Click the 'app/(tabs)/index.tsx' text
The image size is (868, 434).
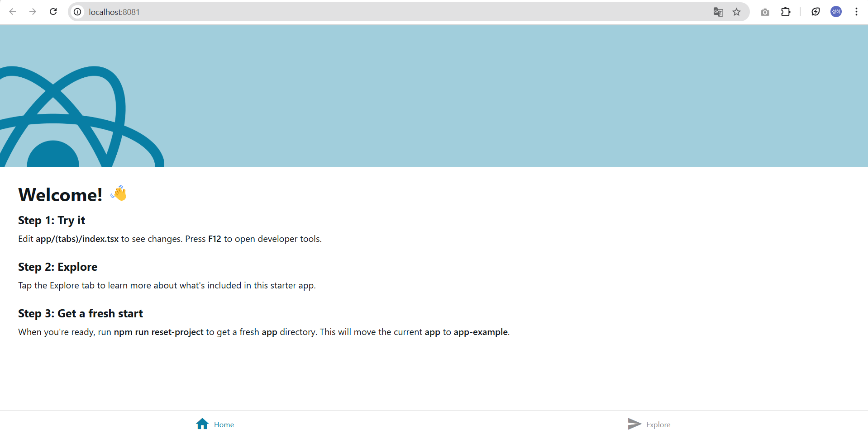point(77,239)
